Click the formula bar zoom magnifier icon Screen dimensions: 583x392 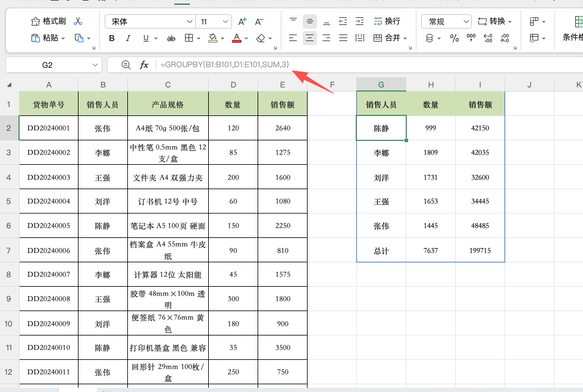pyautogui.click(x=126, y=65)
